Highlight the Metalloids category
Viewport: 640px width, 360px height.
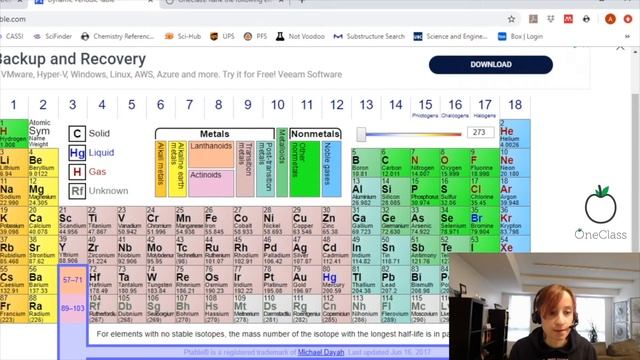point(282,162)
